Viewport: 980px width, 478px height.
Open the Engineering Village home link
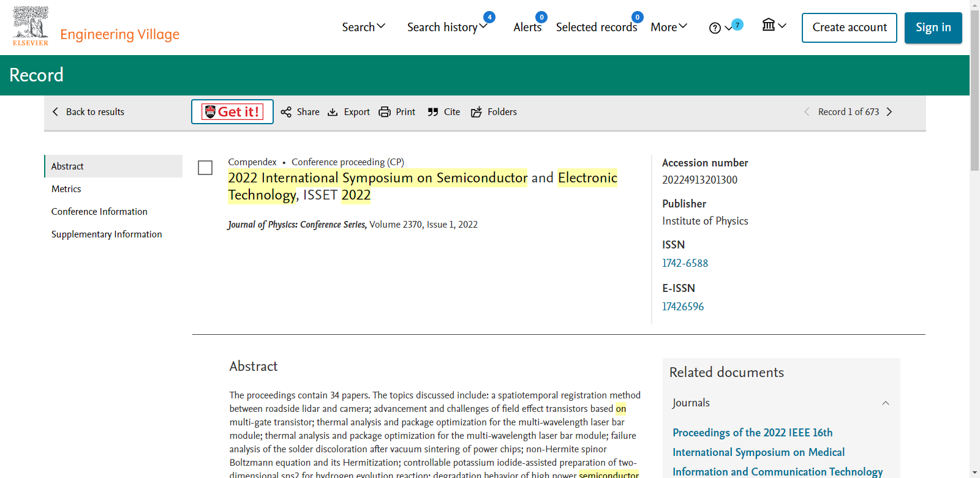coord(119,34)
